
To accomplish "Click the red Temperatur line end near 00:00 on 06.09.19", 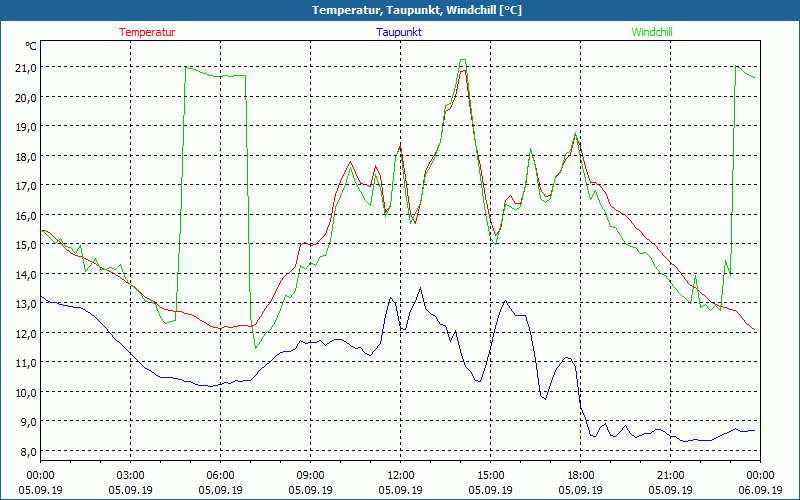I will (754, 330).
